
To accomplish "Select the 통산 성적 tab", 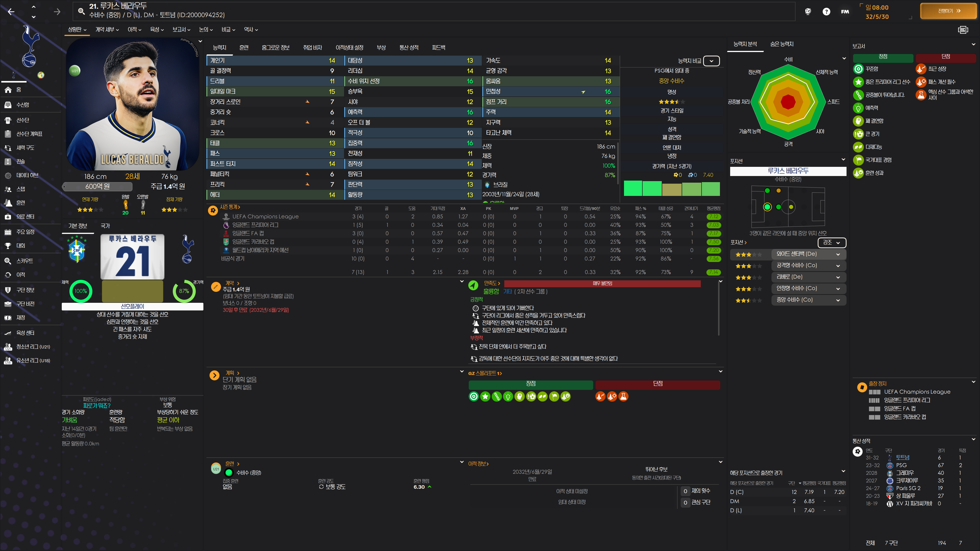I will (x=409, y=47).
